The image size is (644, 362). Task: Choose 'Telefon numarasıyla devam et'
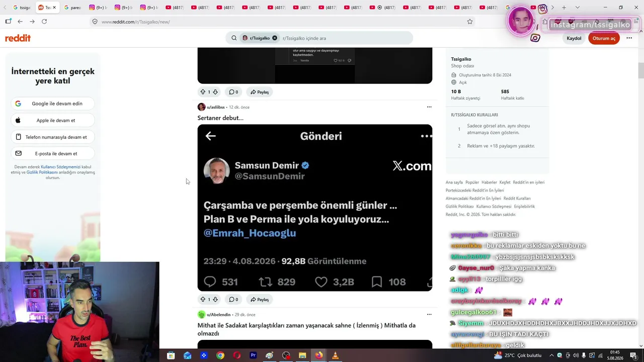coord(53,137)
